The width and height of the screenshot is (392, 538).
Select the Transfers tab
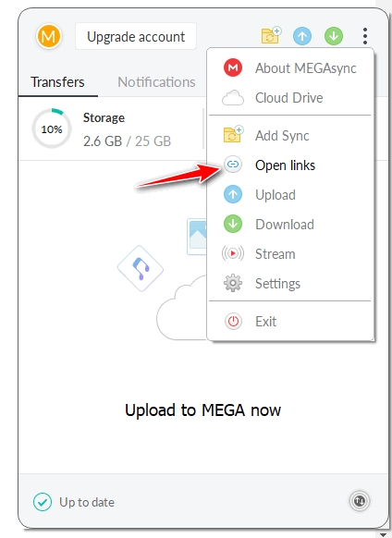point(57,82)
